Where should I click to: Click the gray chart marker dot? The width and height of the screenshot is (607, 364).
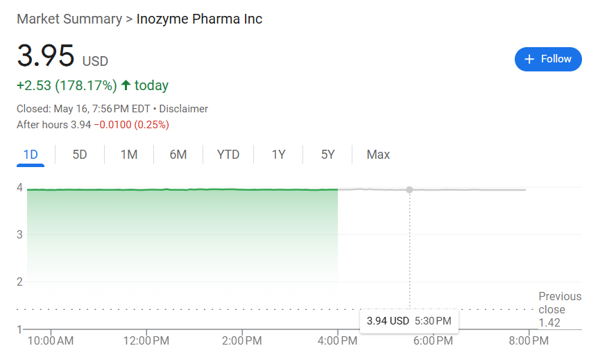409,189
